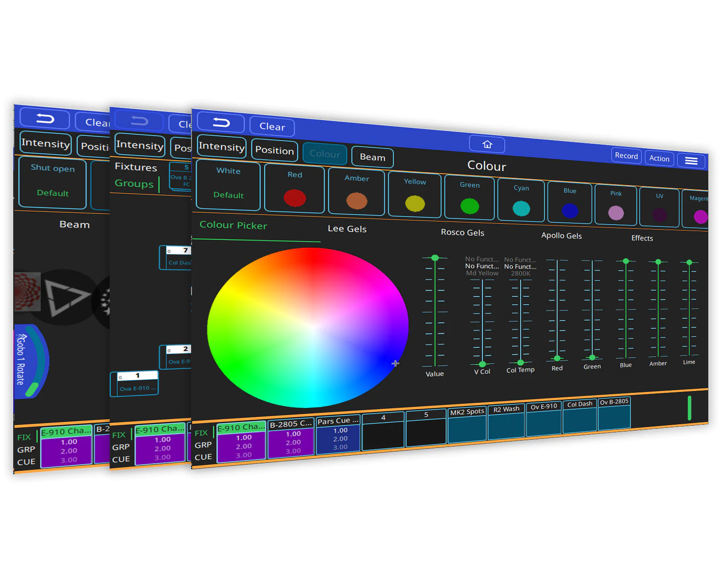Select the Colour Picker tab

(233, 225)
